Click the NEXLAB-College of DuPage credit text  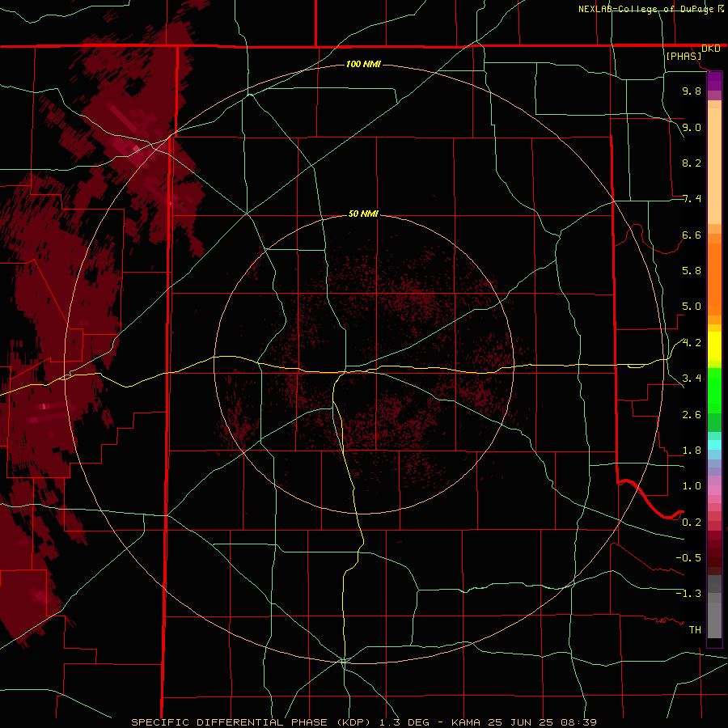[x=646, y=9]
